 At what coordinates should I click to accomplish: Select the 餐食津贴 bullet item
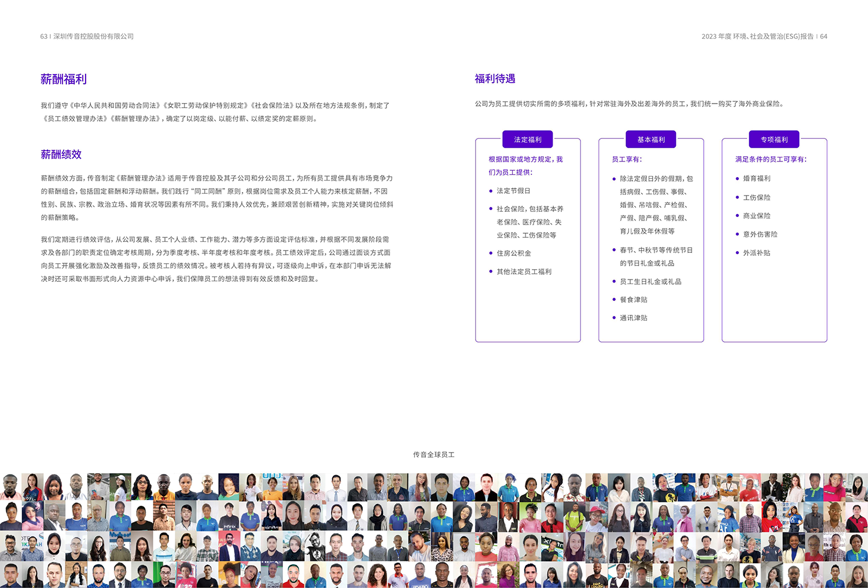tap(634, 300)
